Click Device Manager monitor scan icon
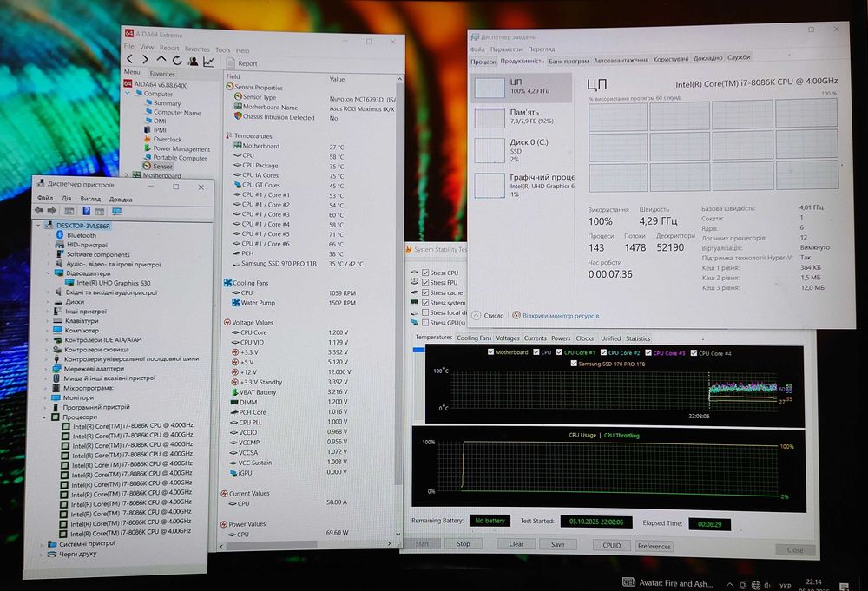The image size is (868, 591). [x=117, y=212]
